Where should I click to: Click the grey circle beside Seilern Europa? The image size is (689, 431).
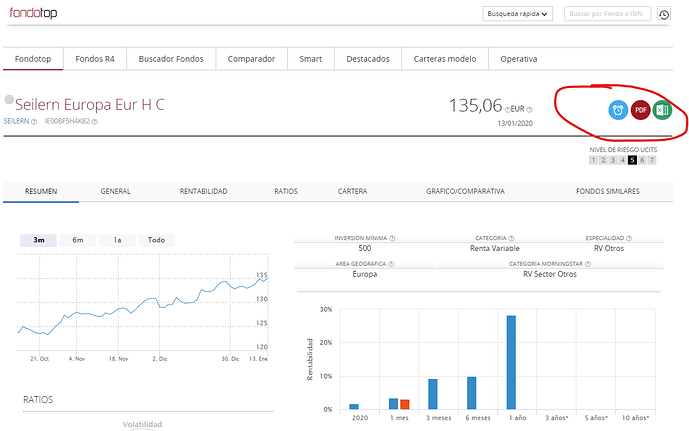pyautogui.click(x=9, y=100)
